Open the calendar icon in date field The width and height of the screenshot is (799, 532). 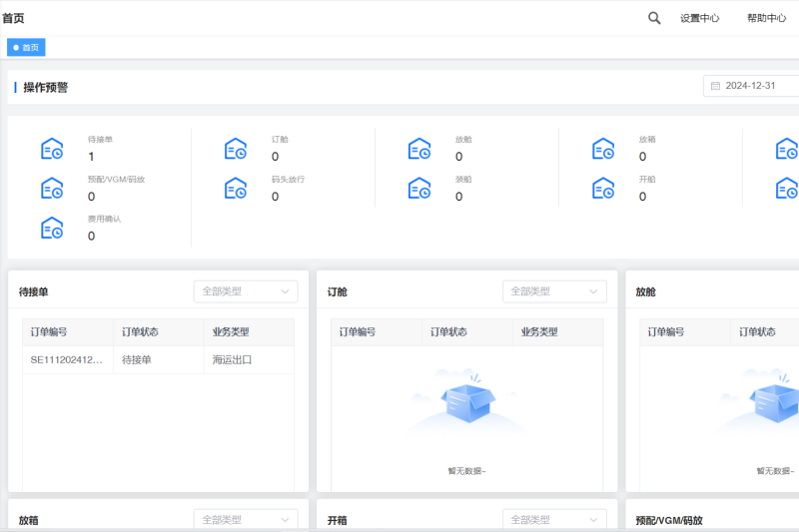tap(715, 86)
